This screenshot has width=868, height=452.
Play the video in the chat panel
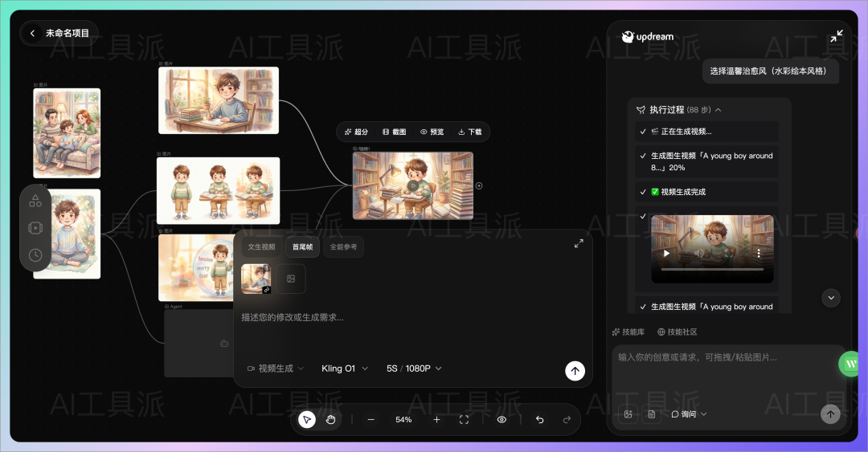pyautogui.click(x=666, y=254)
